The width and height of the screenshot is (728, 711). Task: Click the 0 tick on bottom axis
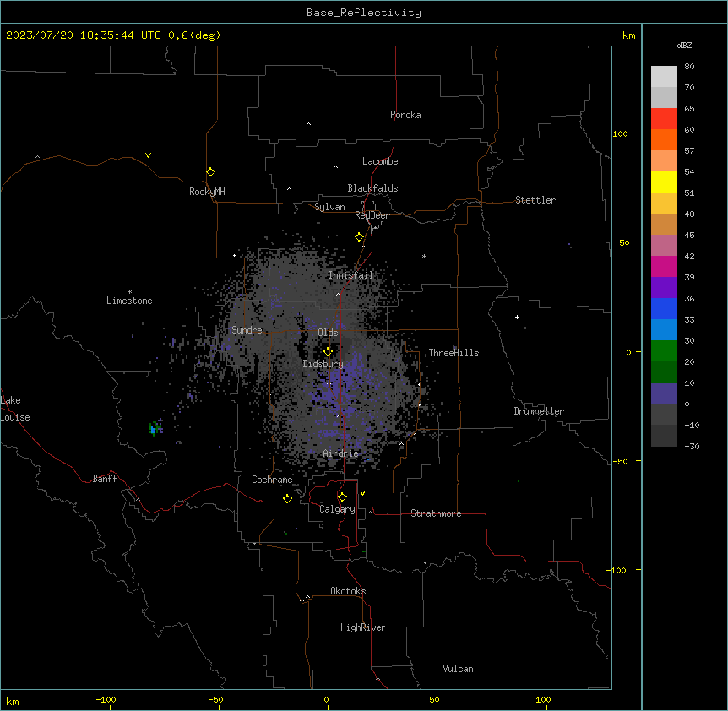click(x=326, y=699)
